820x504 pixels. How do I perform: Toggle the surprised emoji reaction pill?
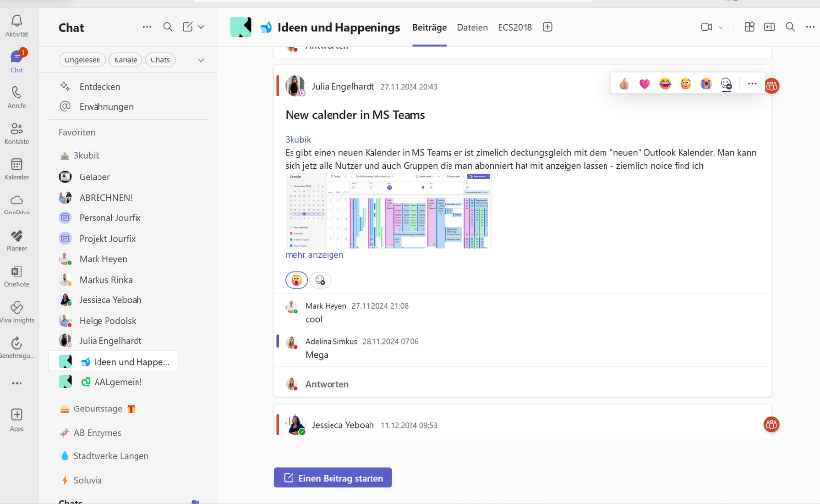pyautogui.click(x=296, y=280)
